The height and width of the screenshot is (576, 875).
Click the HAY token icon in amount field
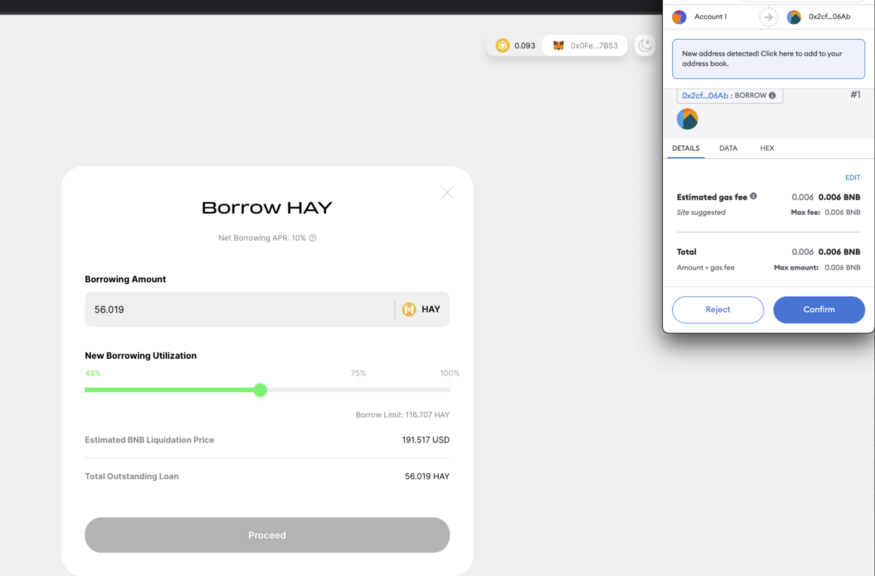coord(409,309)
